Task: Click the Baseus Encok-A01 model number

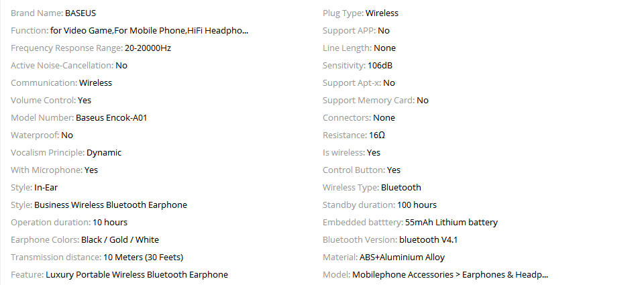Action: (111, 117)
